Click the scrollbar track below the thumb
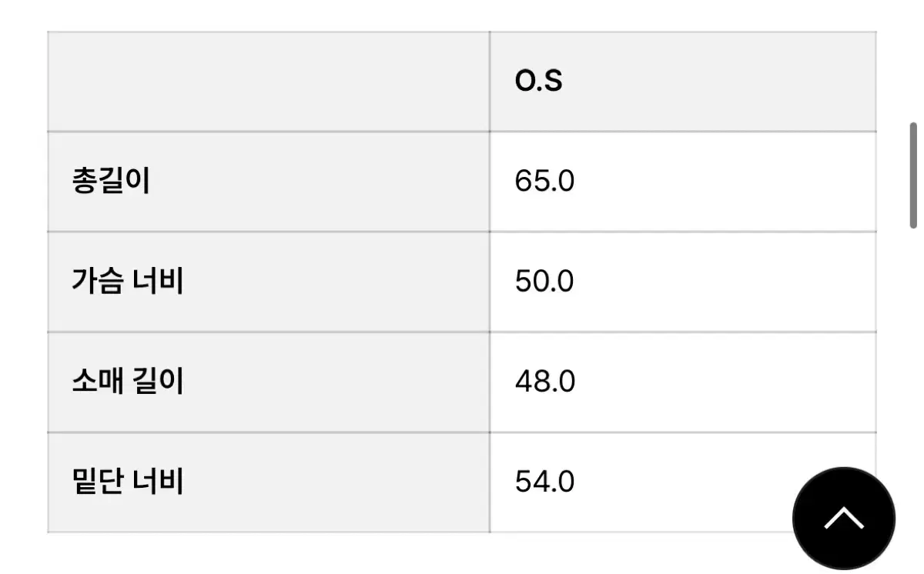 [x=913, y=346]
